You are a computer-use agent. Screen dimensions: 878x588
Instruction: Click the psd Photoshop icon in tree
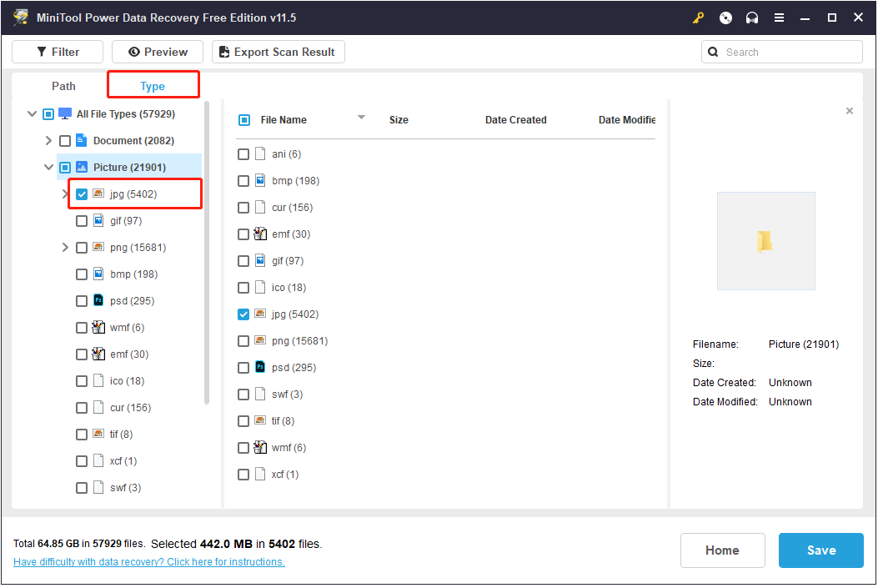coord(98,301)
